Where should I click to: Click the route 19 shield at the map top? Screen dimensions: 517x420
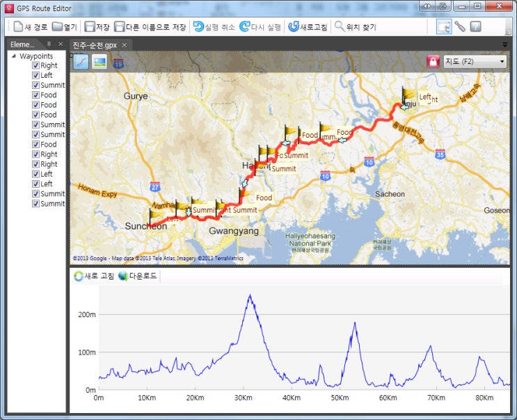click(x=118, y=63)
